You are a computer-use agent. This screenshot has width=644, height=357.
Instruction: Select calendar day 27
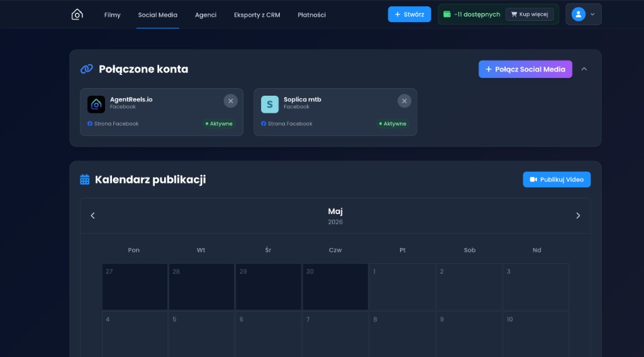(x=135, y=286)
